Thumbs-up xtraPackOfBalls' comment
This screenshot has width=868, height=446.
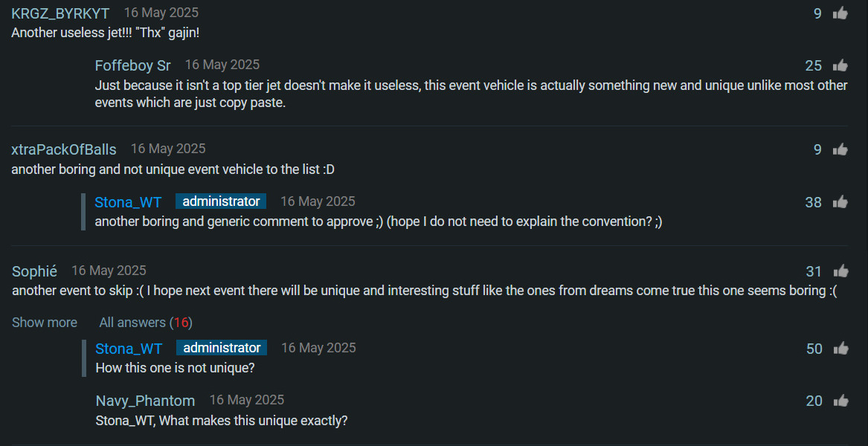pyautogui.click(x=840, y=149)
